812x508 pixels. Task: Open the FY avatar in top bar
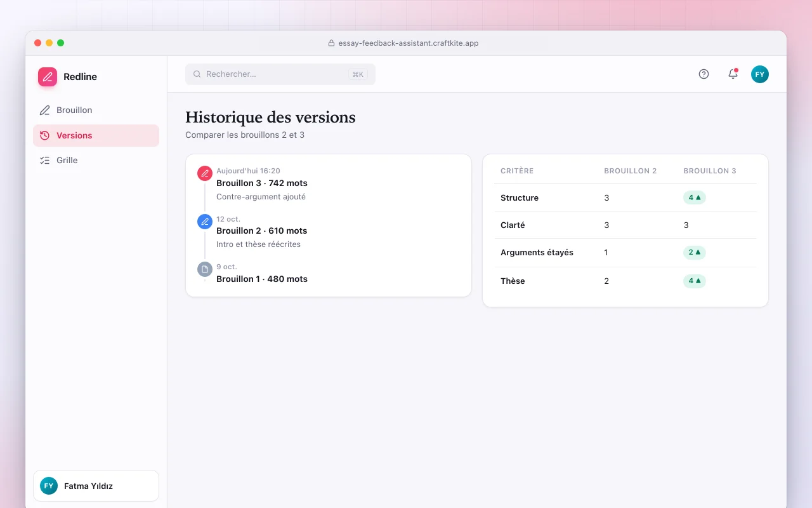760,74
